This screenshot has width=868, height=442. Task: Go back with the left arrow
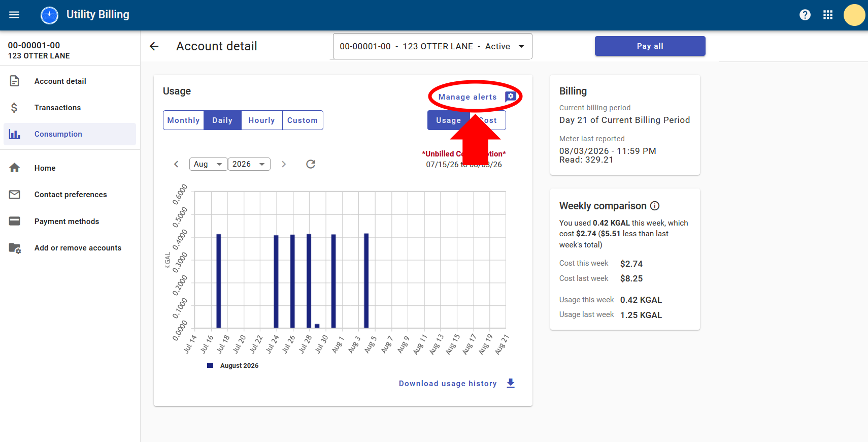tap(154, 46)
